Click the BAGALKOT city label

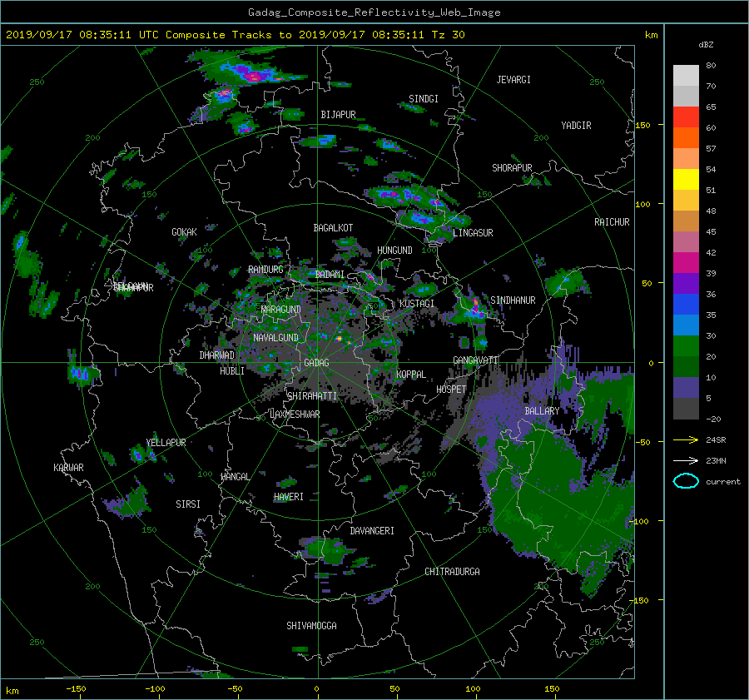[333, 228]
